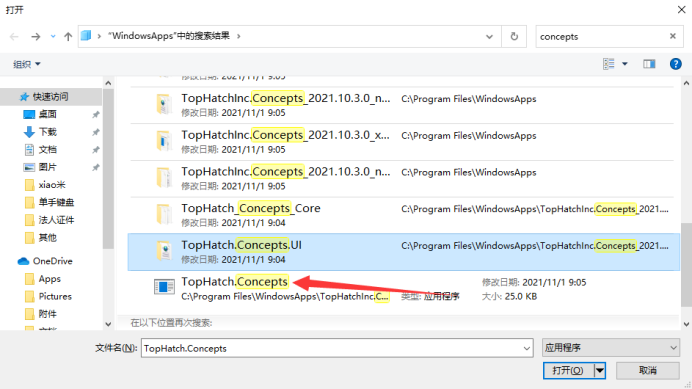
Task: Click the TopHatch.Concepts application icon
Action: point(164,287)
